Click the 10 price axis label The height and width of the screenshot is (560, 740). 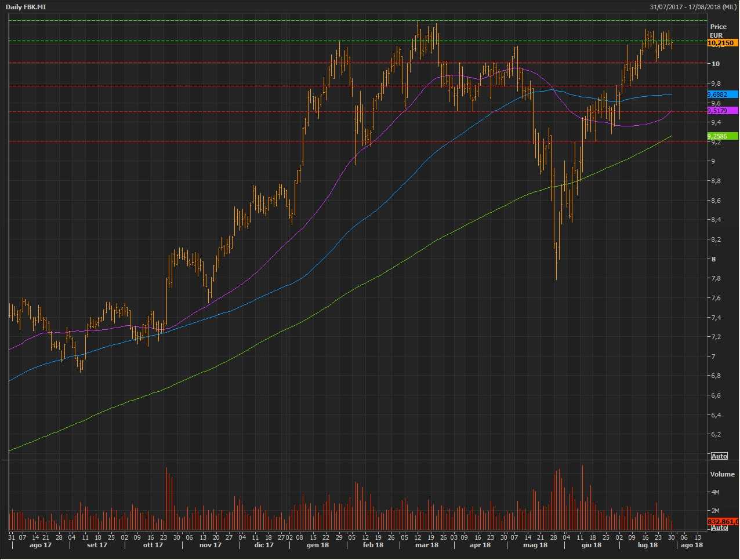[716, 64]
